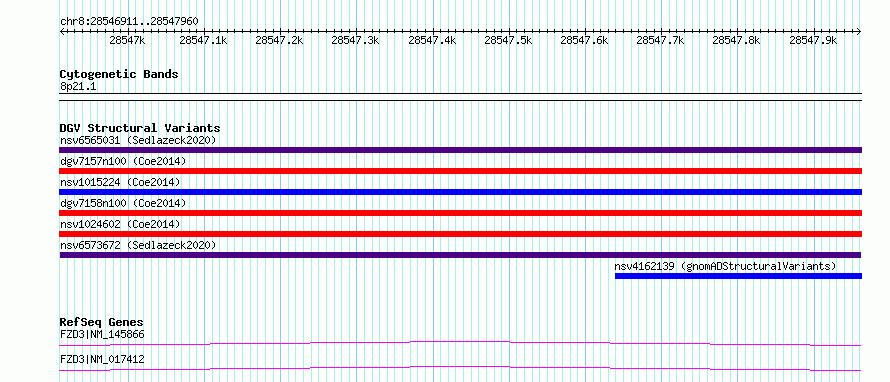Click the 28547.4k ruler tick label
The width and height of the screenshot is (890, 382).
pyautogui.click(x=432, y=40)
